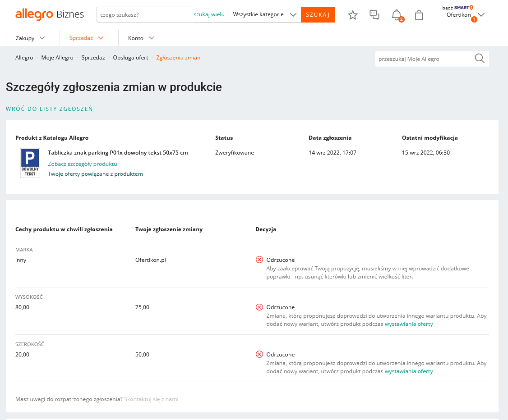Click WRÓĆ DO LISTY ZGŁOSZEŃ link
Screen dimensions: 508x420
[50, 109]
